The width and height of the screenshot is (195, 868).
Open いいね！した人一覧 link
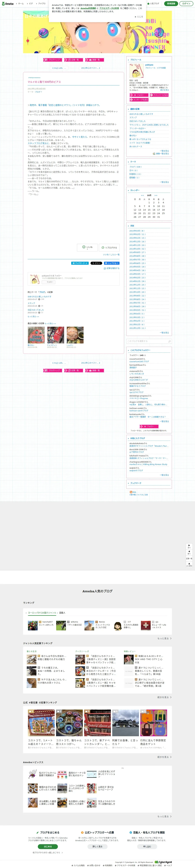tap(111, 255)
